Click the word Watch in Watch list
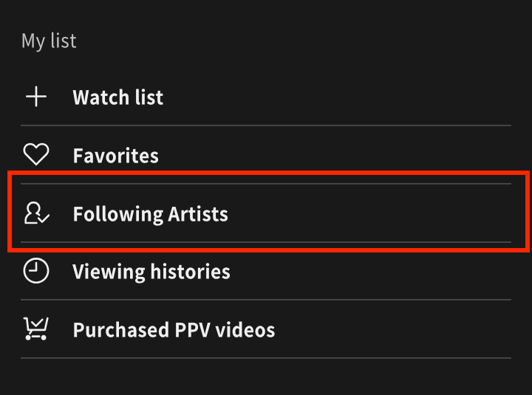This screenshot has width=532, height=395. click(x=101, y=97)
